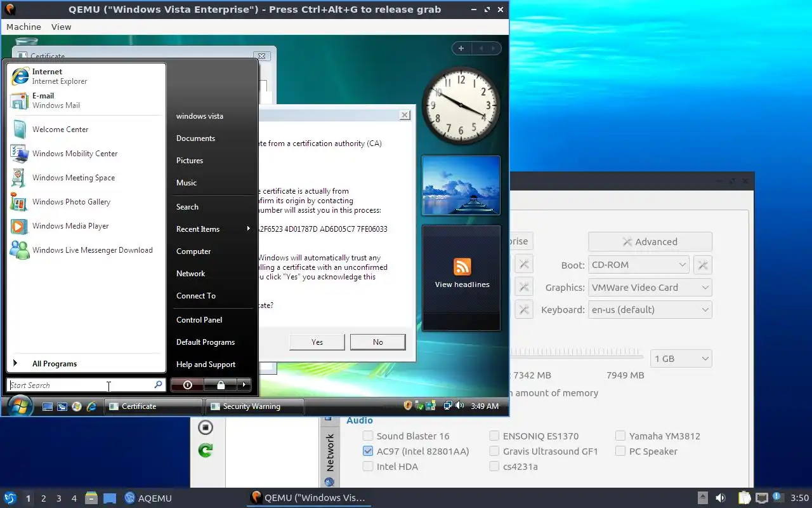Switch to Security Warning taskbar button
This screenshot has height=508, width=812.
point(255,406)
